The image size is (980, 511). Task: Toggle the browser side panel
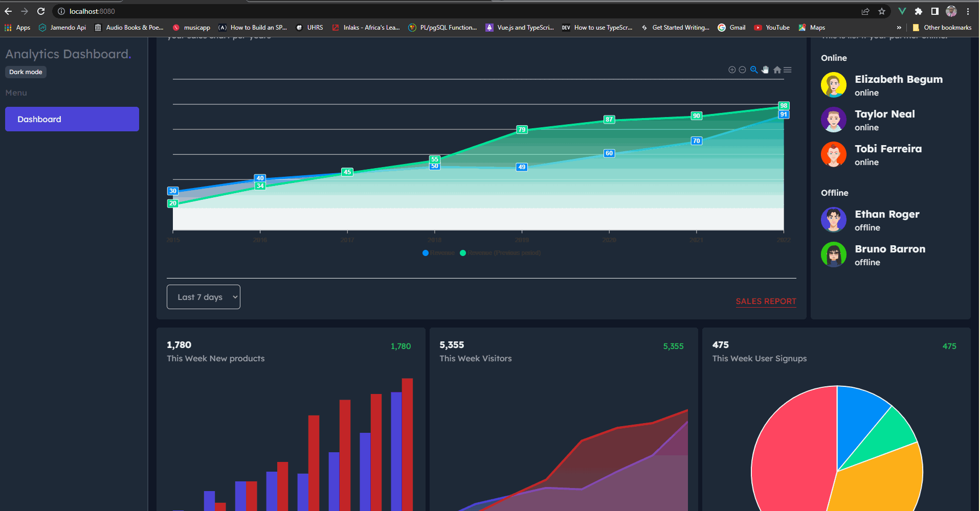click(935, 11)
